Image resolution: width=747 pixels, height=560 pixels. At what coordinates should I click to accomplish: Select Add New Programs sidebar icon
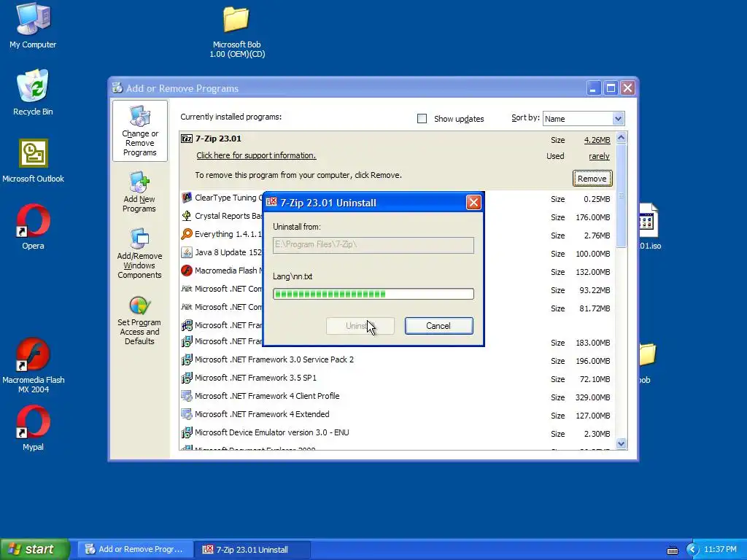click(x=139, y=192)
